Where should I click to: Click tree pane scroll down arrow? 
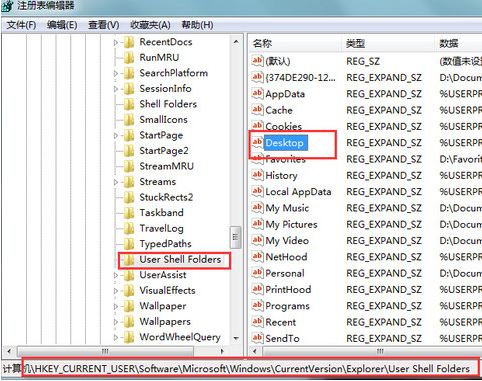pyautogui.click(x=236, y=338)
